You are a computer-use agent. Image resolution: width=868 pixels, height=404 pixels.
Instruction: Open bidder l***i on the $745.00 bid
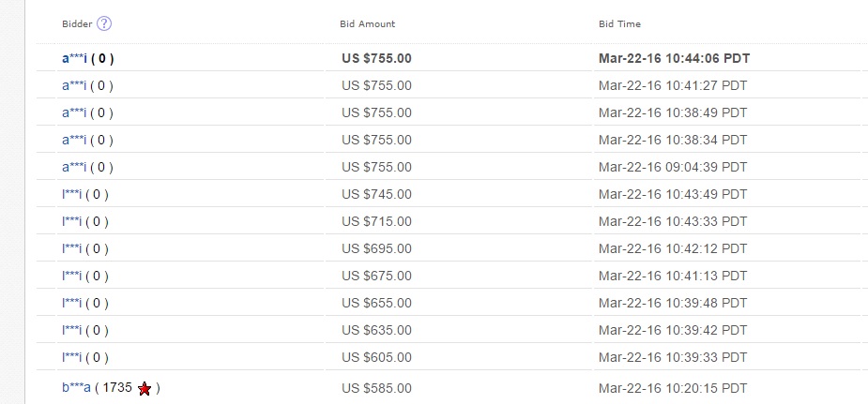(72, 194)
